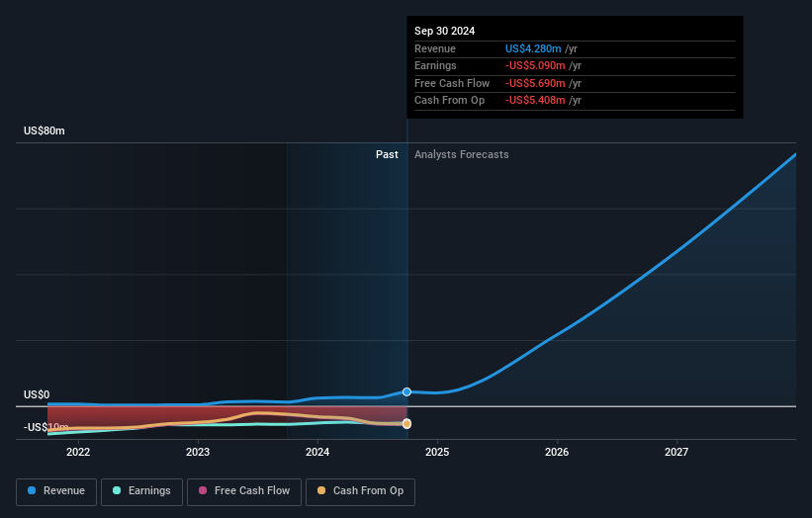Click the Cash From Op tooltip row label
This screenshot has width=812, height=518.
(x=449, y=101)
